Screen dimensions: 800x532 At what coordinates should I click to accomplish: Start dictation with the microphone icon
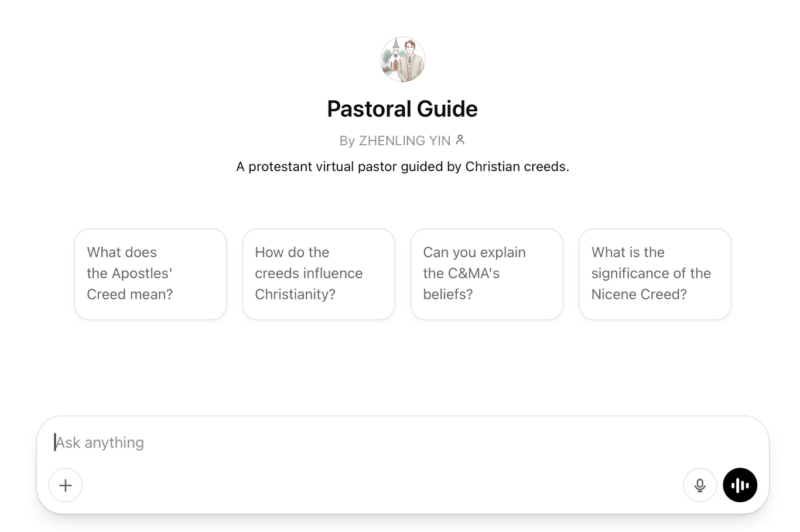coord(700,485)
